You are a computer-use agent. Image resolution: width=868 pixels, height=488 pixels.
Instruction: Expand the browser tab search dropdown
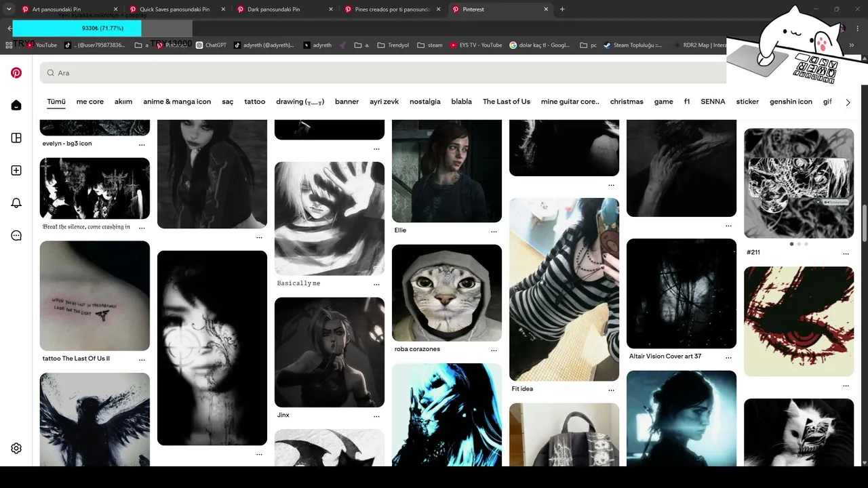(9, 9)
